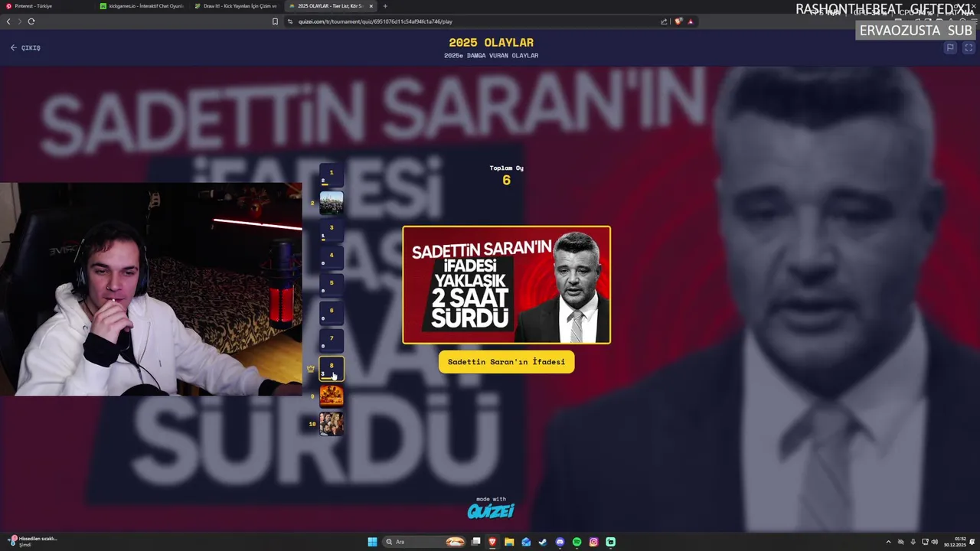Open File Explorer from taskbar

pos(509,542)
